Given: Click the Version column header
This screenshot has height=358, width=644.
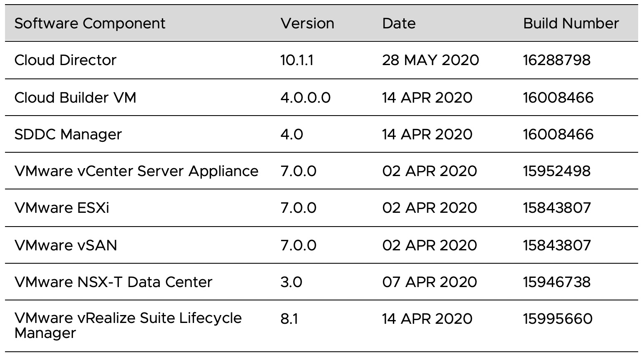Looking at the screenshot, I should click(307, 23).
